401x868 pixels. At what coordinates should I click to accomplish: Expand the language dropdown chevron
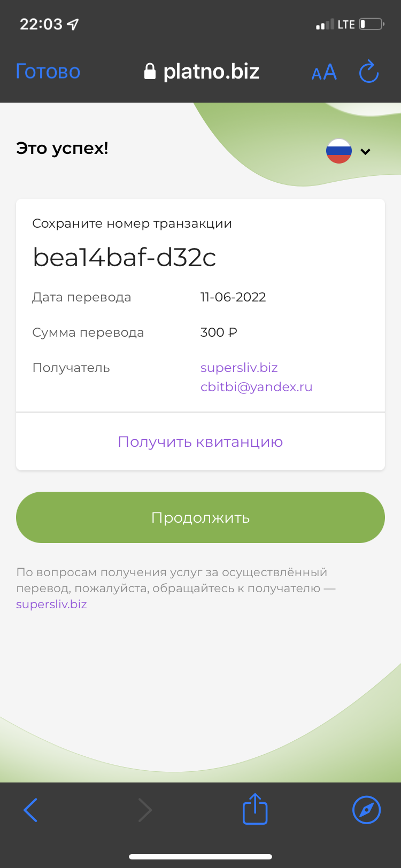(366, 152)
